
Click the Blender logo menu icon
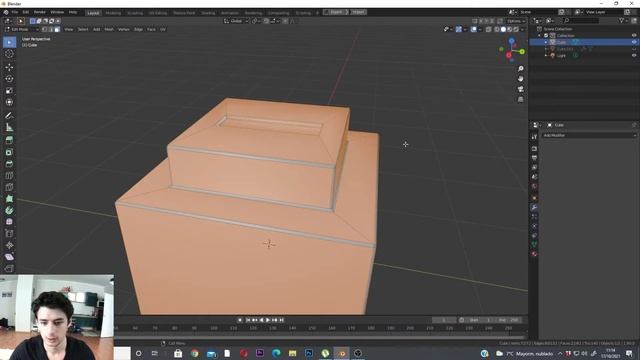6,12
